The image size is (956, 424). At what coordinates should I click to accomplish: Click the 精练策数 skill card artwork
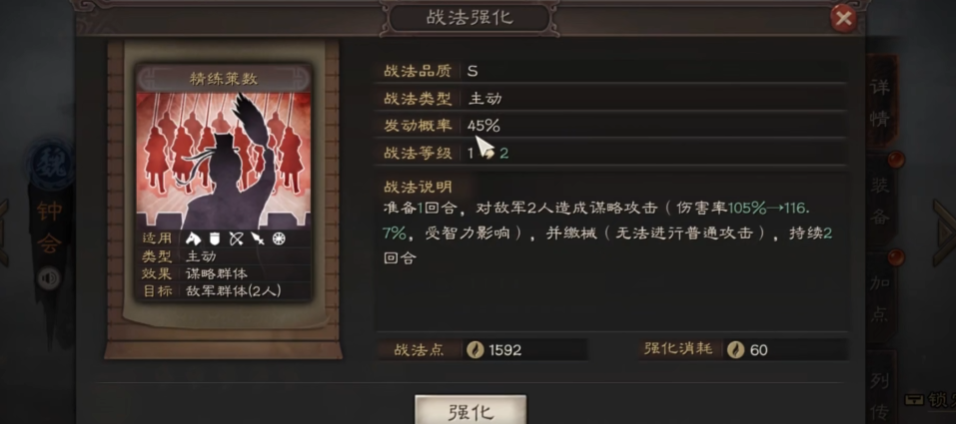pos(223,160)
